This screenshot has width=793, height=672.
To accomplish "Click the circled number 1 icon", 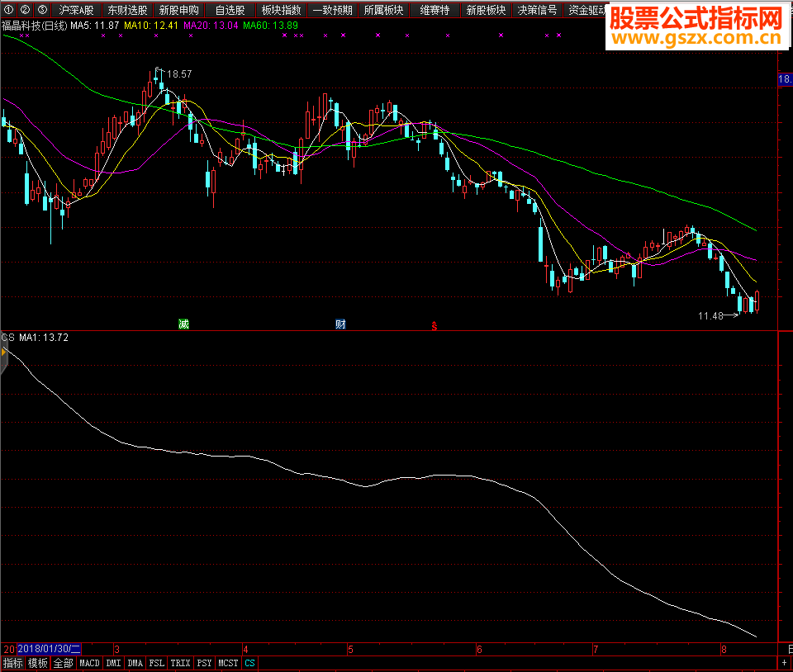I will (8, 10).
